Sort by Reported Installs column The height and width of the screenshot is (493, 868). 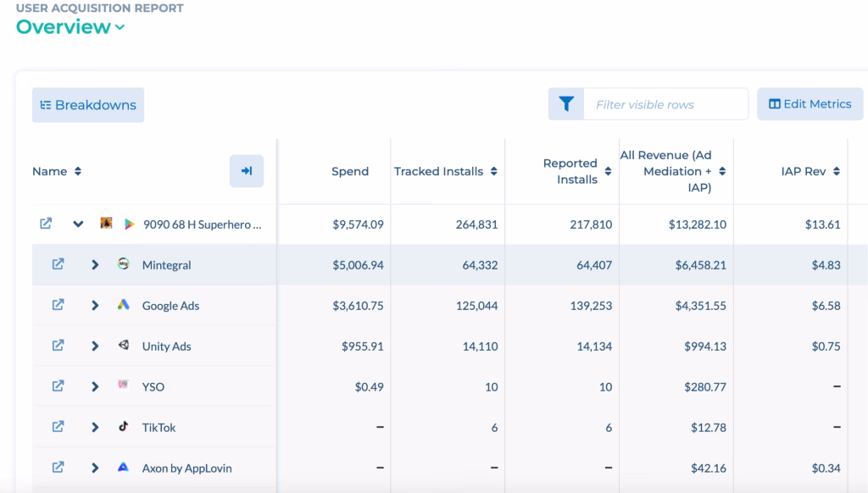point(607,171)
